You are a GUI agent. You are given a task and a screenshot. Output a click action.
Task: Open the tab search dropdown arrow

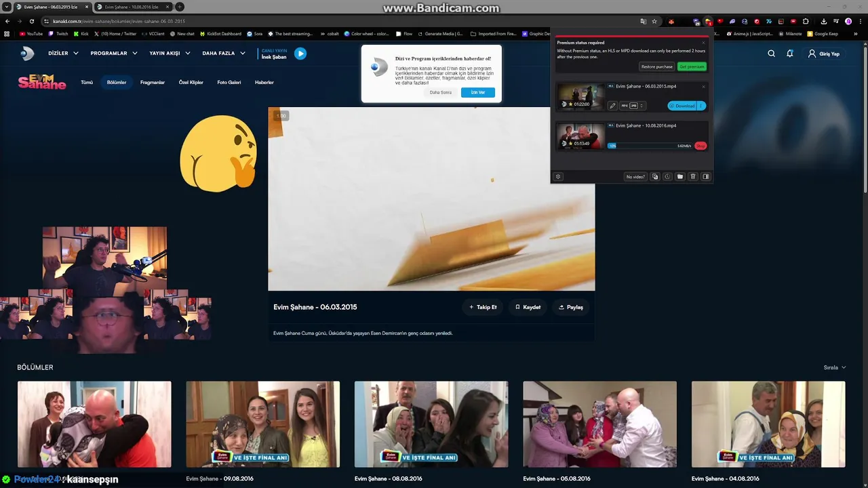pos(7,7)
